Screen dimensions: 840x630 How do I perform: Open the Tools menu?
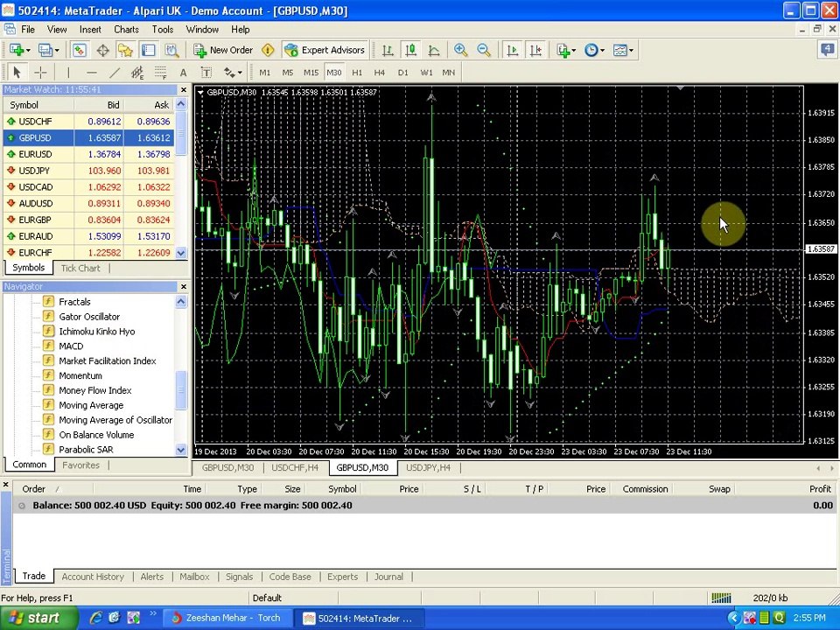click(163, 30)
